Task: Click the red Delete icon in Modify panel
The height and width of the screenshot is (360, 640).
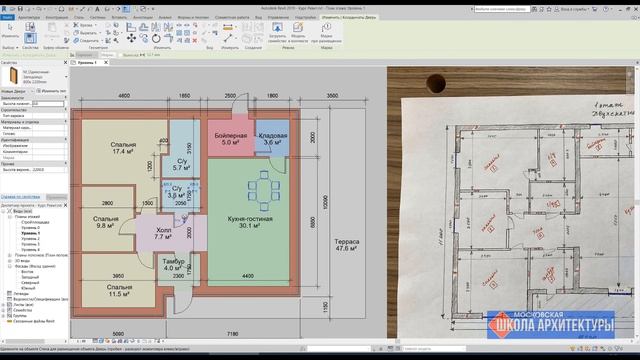Action: click(x=195, y=40)
